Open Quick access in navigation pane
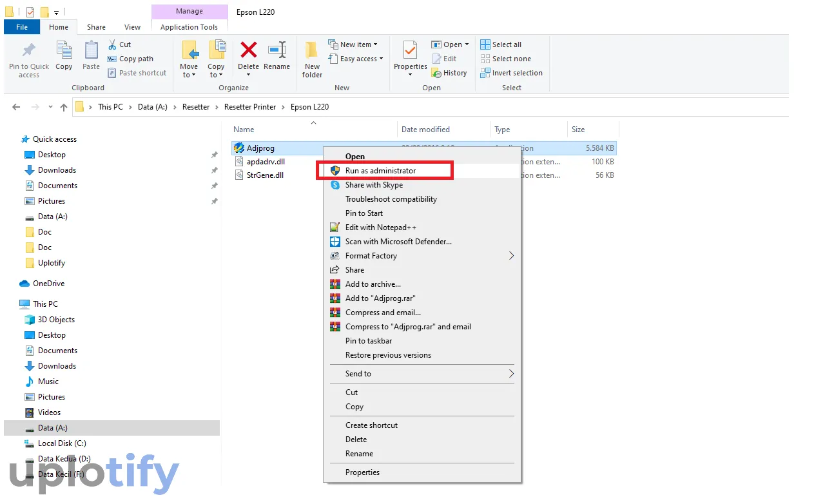The image size is (825, 504). tap(54, 139)
